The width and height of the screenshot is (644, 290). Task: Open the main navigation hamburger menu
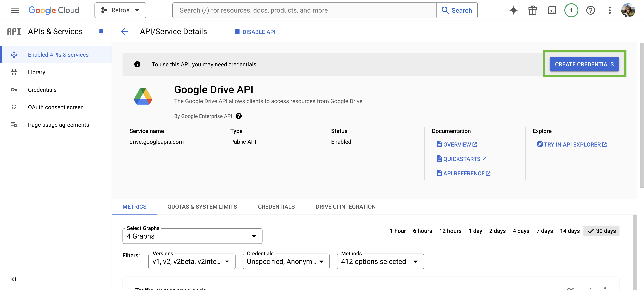(15, 10)
